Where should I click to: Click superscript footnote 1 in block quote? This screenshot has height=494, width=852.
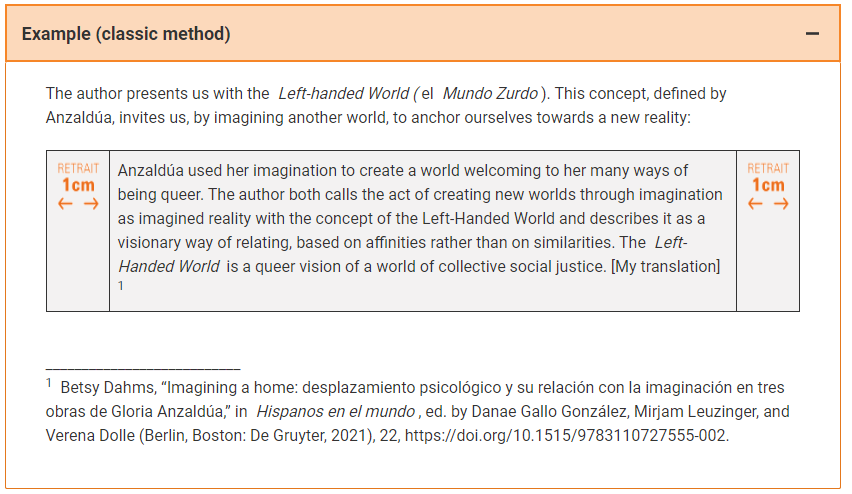(121, 286)
